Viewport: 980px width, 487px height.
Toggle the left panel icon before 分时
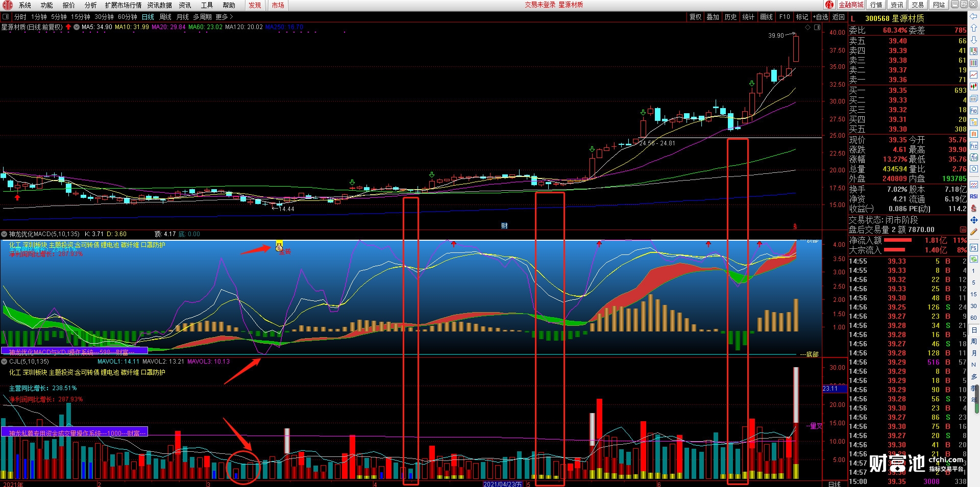click(6, 17)
